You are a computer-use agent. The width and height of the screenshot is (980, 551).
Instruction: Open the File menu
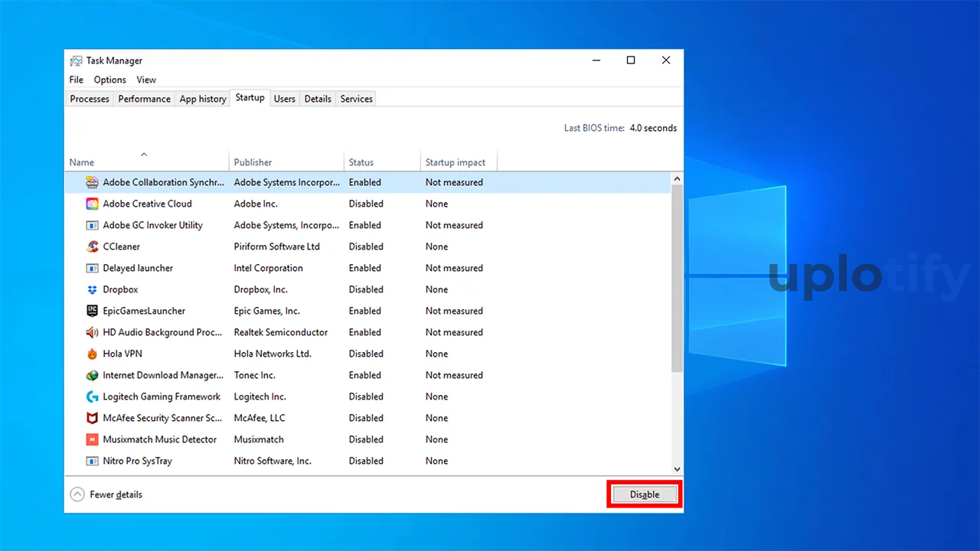click(77, 80)
